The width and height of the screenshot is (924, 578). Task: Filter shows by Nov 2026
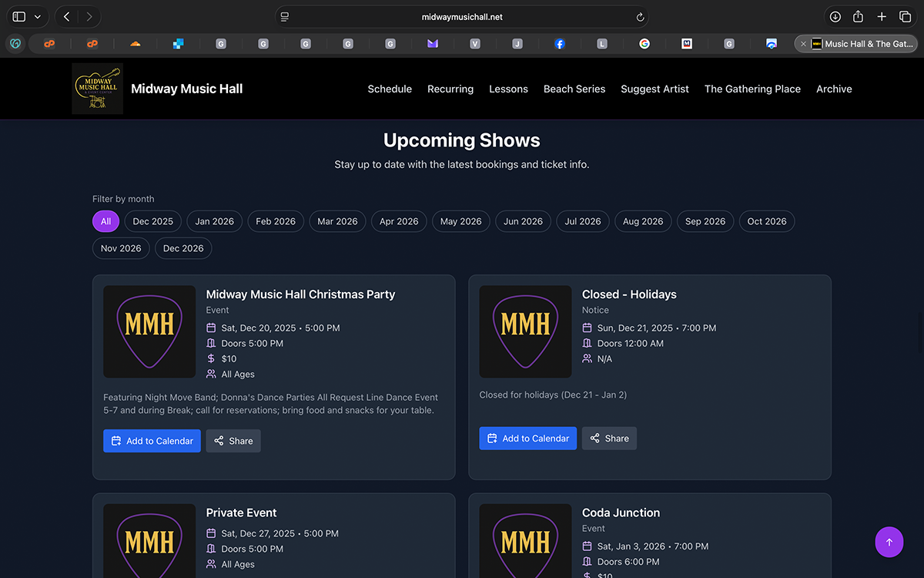tap(121, 248)
